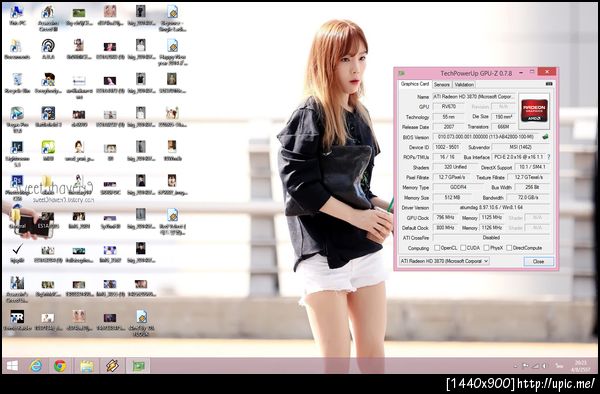Select the black checkmark desktop icon
The width and height of the screenshot is (600, 394).
(17, 253)
